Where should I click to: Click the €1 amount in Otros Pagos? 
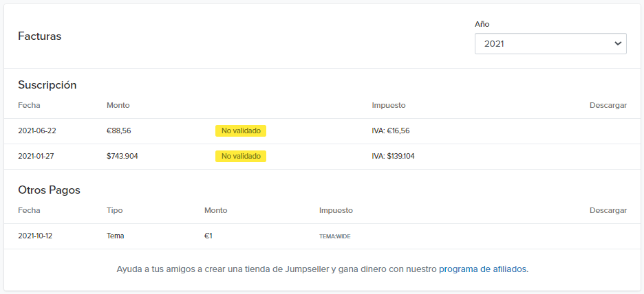(208, 236)
